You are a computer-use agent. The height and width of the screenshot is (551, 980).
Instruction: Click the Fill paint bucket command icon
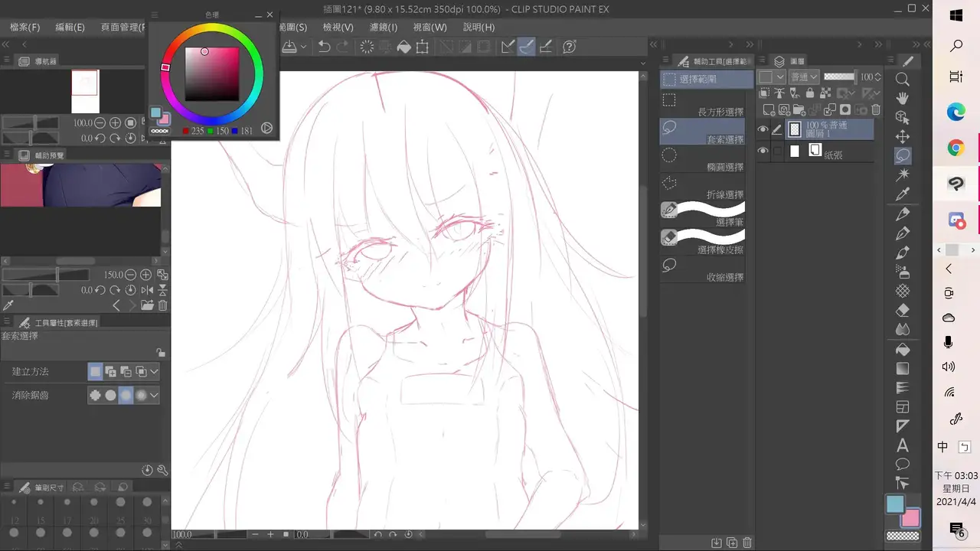(404, 47)
